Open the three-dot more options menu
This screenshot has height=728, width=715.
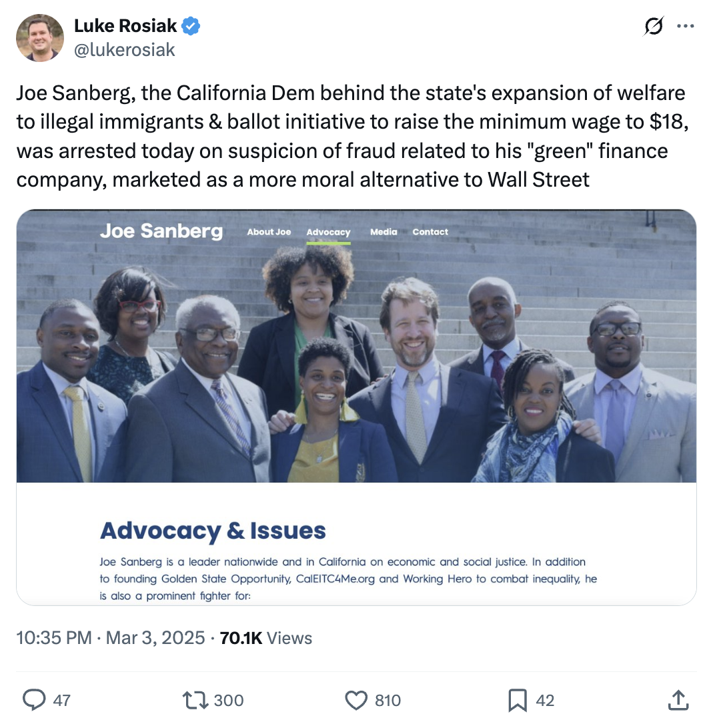point(685,26)
